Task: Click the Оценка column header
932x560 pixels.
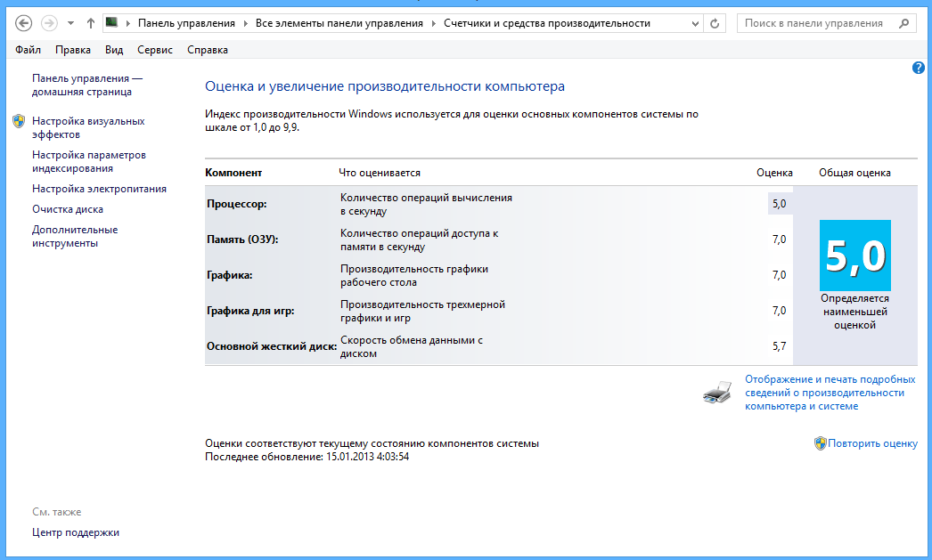Action: tap(774, 173)
